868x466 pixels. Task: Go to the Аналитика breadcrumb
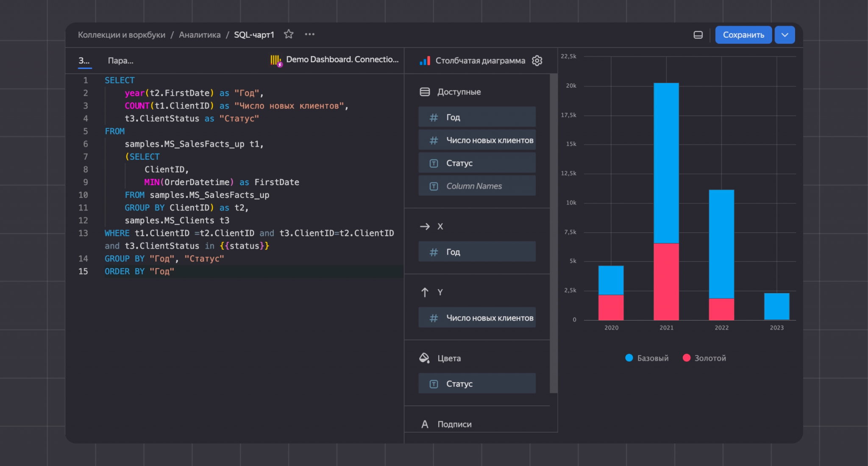(200, 35)
